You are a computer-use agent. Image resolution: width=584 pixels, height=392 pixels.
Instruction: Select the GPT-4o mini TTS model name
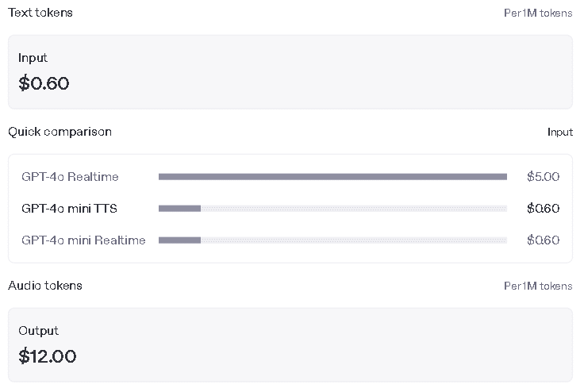pos(70,209)
